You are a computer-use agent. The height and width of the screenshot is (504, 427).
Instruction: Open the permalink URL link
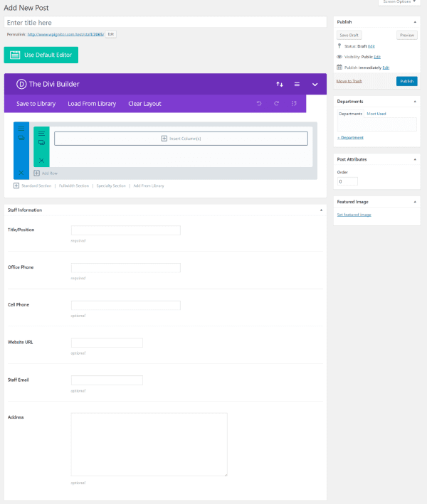coord(65,34)
